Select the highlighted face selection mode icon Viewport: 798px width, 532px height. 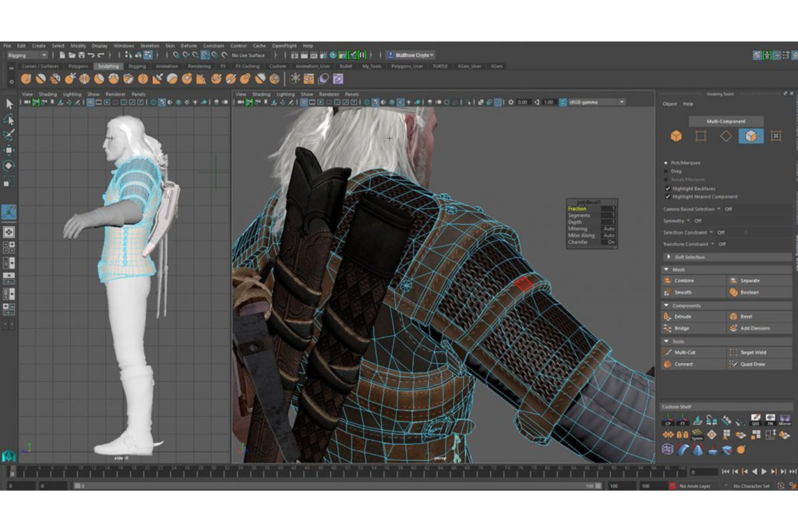(x=751, y=136)
